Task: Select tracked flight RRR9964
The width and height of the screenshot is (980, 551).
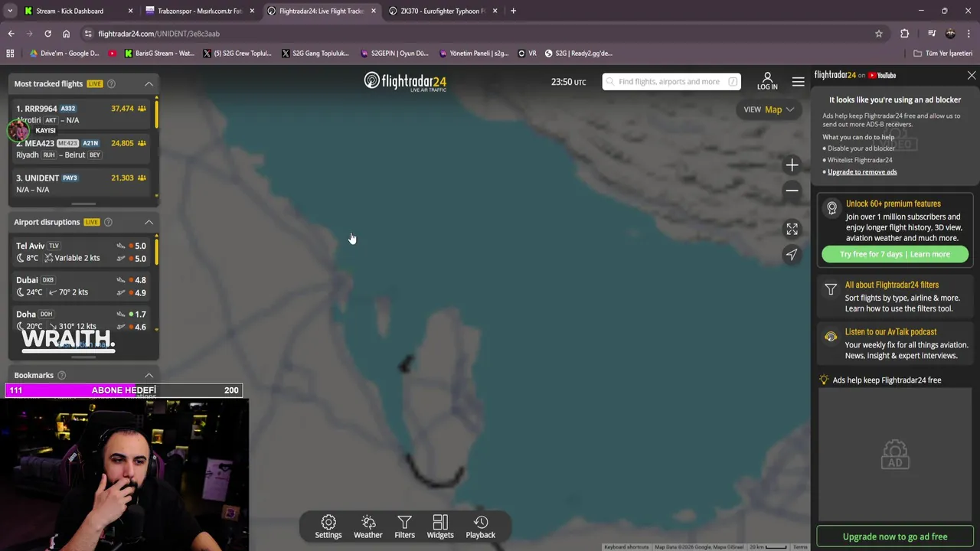Action: (x=81, y=114)
